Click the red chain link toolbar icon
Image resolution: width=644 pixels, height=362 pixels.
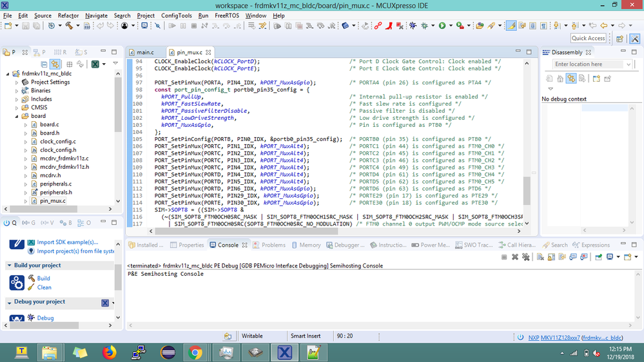[378, 26]
